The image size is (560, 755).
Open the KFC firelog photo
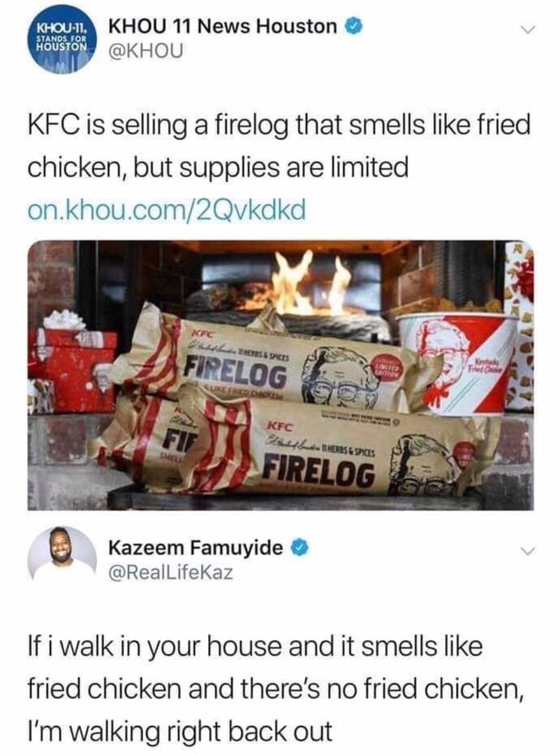pos(281,375)
